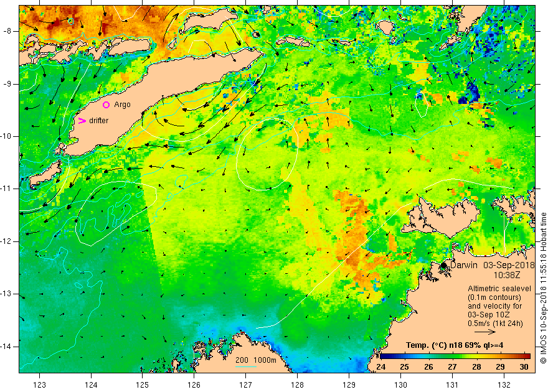Screen dimensions: 548x392
Task: Click the 0.5m/s velocity scale arrow
Action: click(x=484, y=332)
